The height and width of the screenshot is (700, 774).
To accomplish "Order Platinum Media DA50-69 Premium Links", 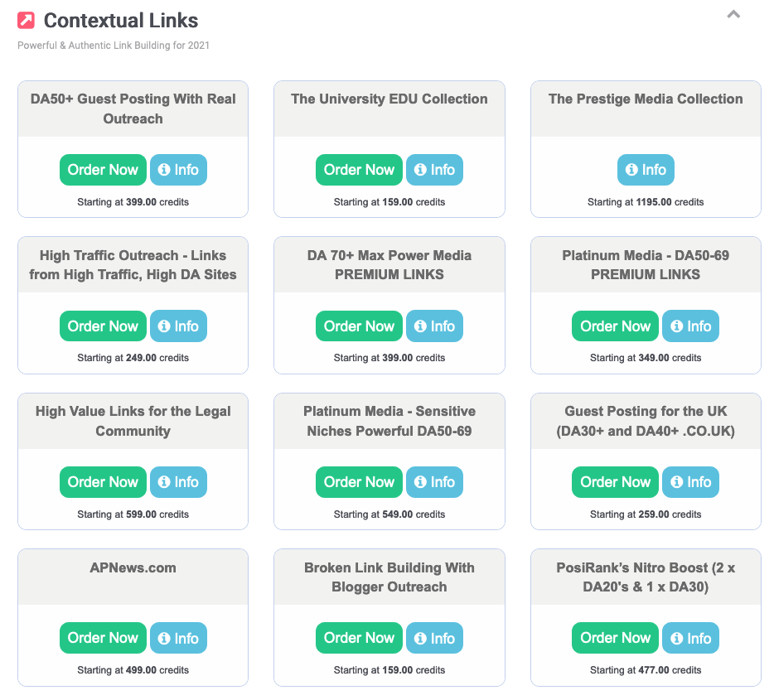I will click(x=615, y=326).
